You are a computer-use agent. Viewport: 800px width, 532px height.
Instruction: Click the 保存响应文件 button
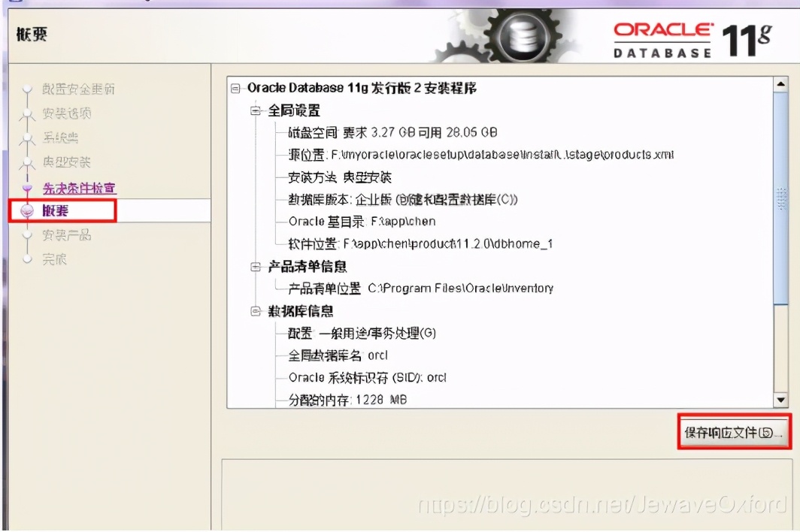[734, 433]
